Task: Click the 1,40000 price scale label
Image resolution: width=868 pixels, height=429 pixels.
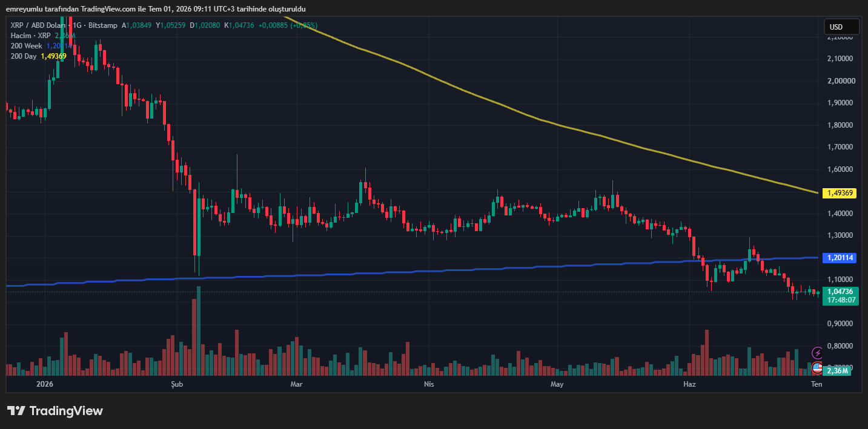Action: point(841,214)
